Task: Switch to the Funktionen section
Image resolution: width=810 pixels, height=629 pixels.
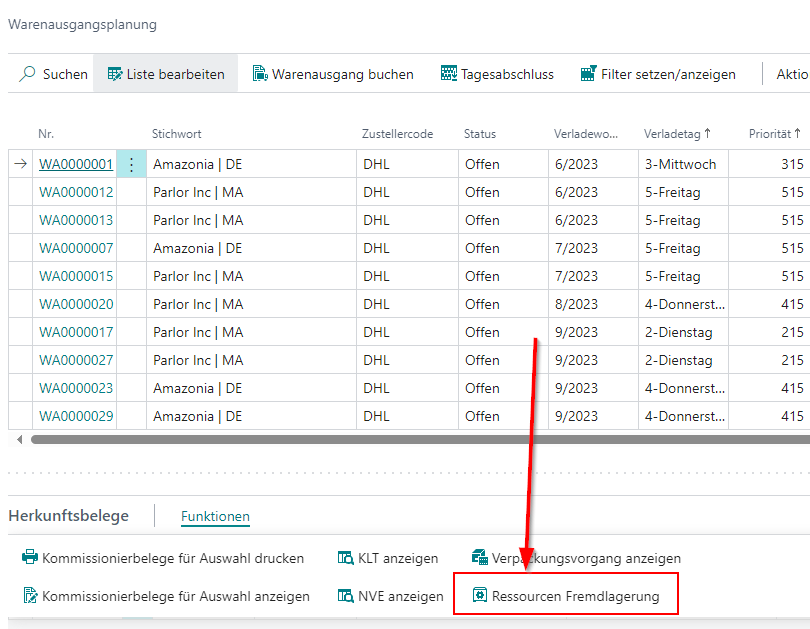Action: (215, 516)
